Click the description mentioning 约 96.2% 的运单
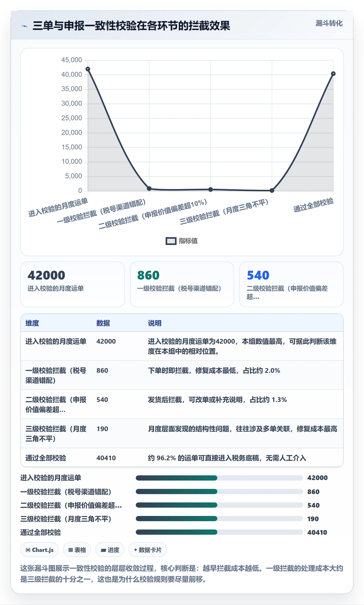 [227, 458]
